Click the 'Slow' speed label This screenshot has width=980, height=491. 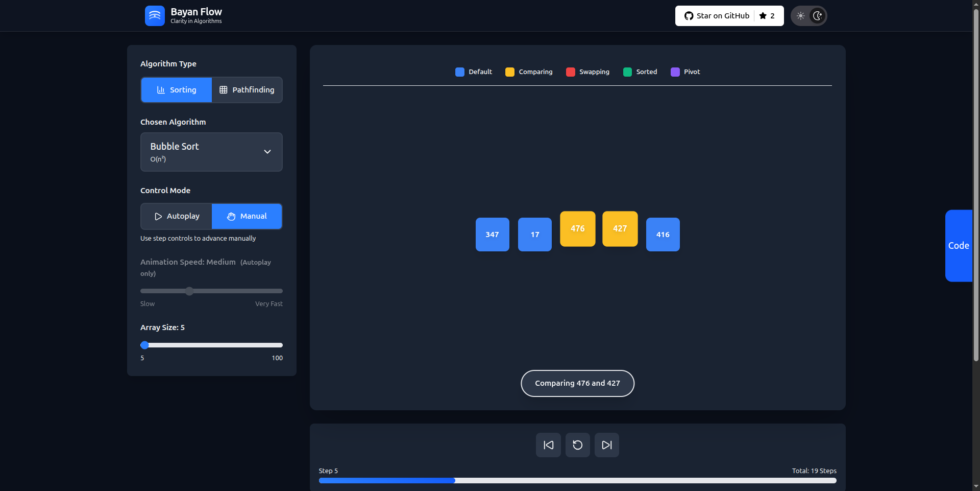[148, 303]
